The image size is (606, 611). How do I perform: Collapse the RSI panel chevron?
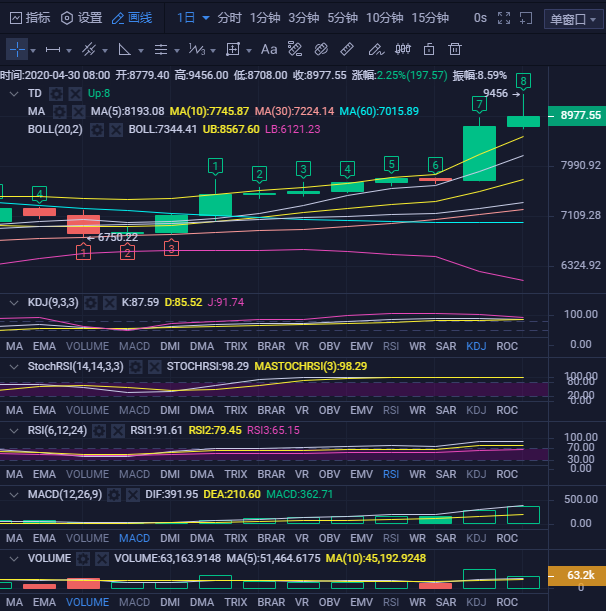click(14, 431)
